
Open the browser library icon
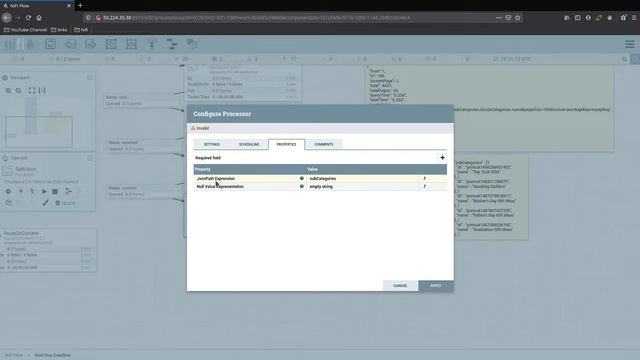tap(567, 18)
